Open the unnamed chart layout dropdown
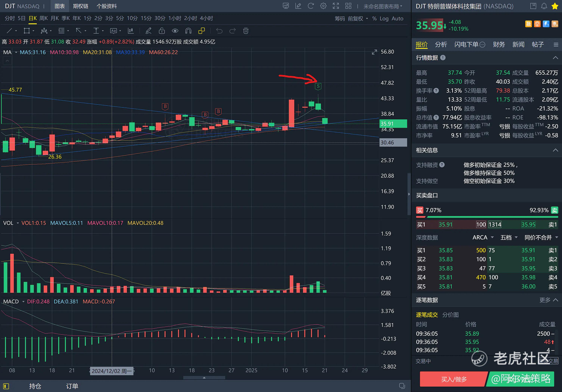 pos(383,6)
